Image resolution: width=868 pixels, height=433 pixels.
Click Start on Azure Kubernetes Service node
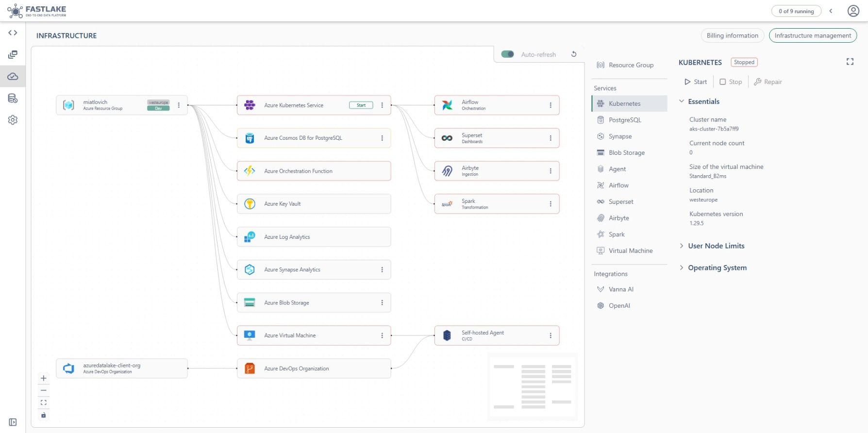361,105
